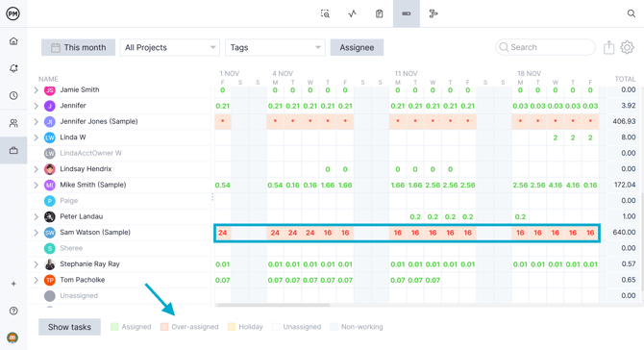Click the This month button
The width and height of the screenshot is (644, 350).
coord(78,48)
